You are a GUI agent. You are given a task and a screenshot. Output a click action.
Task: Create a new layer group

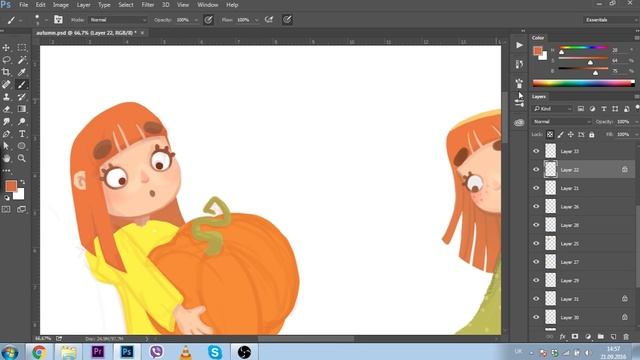[600, 337]
